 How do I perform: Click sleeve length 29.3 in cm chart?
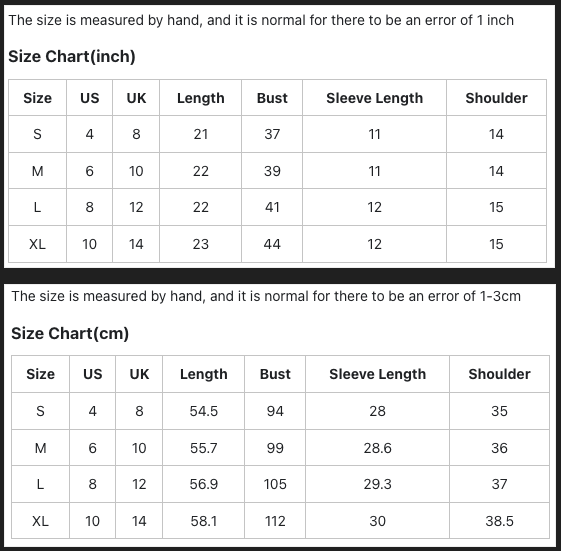click(x=377, y=484)
